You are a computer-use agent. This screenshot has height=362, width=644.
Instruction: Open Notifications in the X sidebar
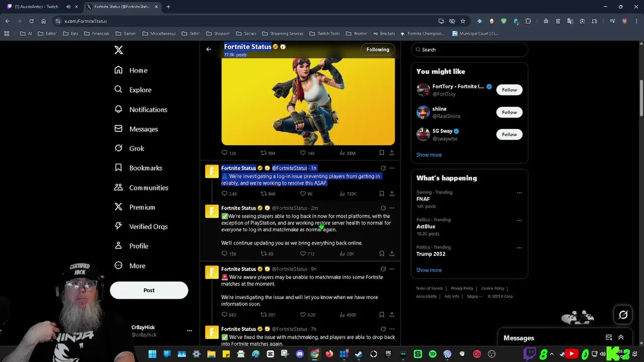coord(141,109)
